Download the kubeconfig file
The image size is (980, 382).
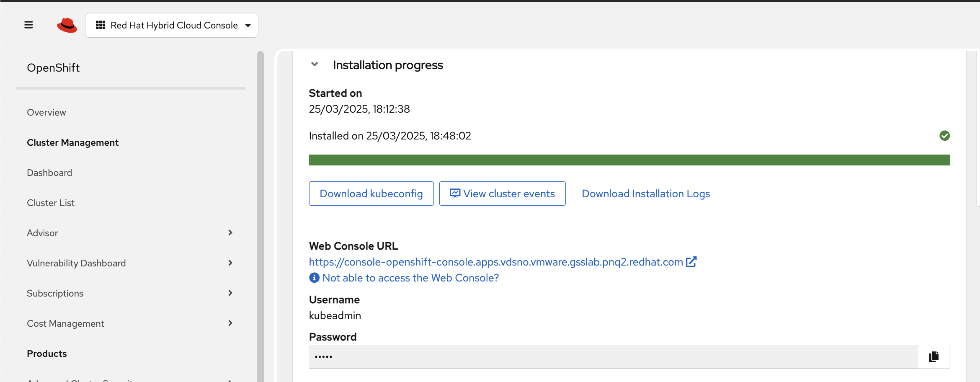pos(371,194)
